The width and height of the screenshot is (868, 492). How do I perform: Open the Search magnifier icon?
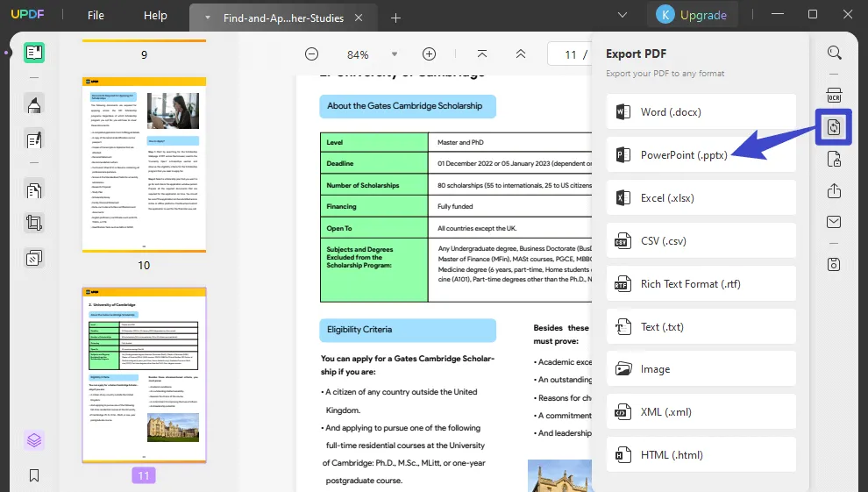click(x=834, y=53)
